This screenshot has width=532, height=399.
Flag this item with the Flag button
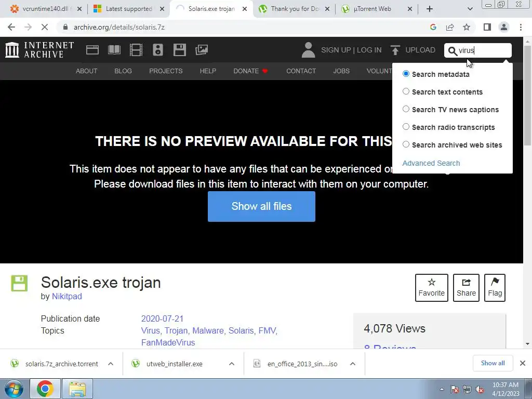[x=495, y=288]
